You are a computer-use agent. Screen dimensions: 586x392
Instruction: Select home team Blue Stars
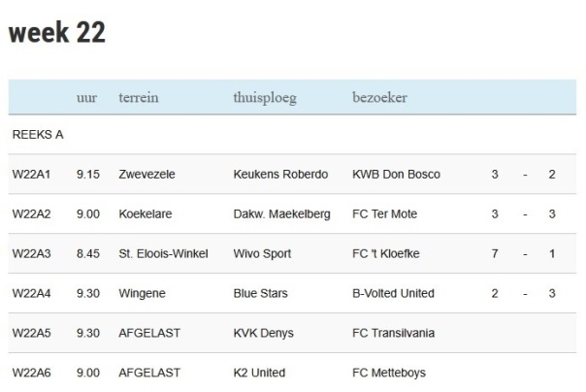pyautogui.click(x=260, y=293)
